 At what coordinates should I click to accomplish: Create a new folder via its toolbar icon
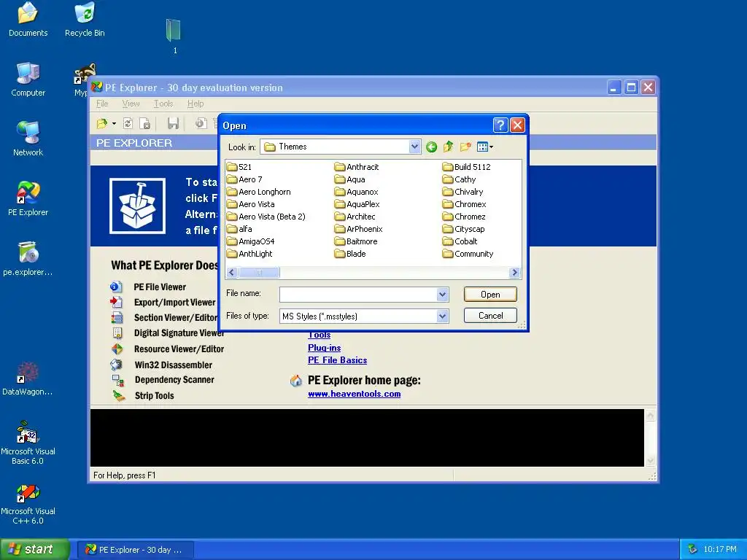(x=465, y=147)
